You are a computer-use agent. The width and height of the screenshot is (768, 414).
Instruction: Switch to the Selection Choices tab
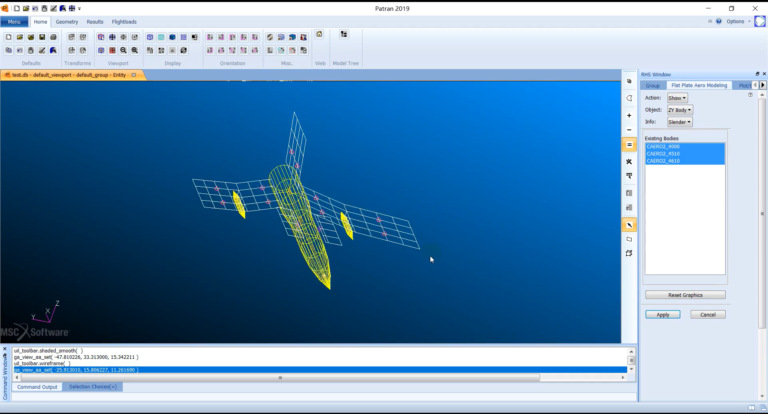[x=93, y=387]
